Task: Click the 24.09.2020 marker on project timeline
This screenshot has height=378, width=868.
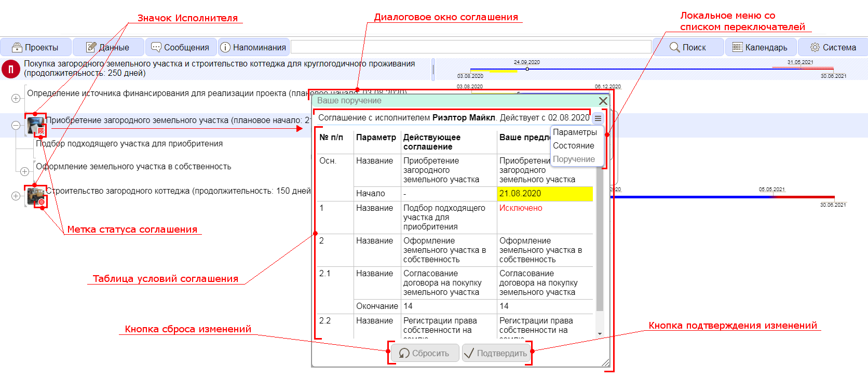Action: pyautogui.click(x=527, y=69)
